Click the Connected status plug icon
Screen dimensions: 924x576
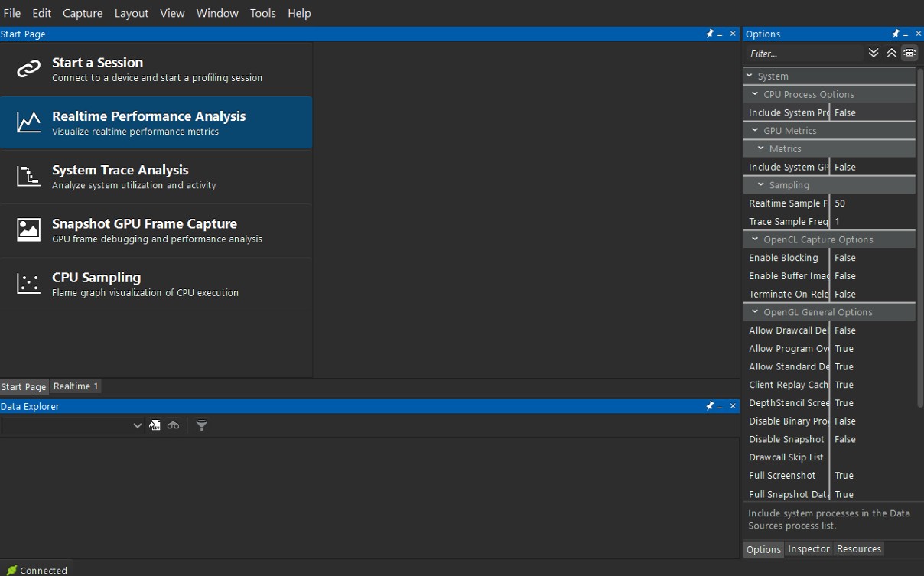[x=11, y=570]
